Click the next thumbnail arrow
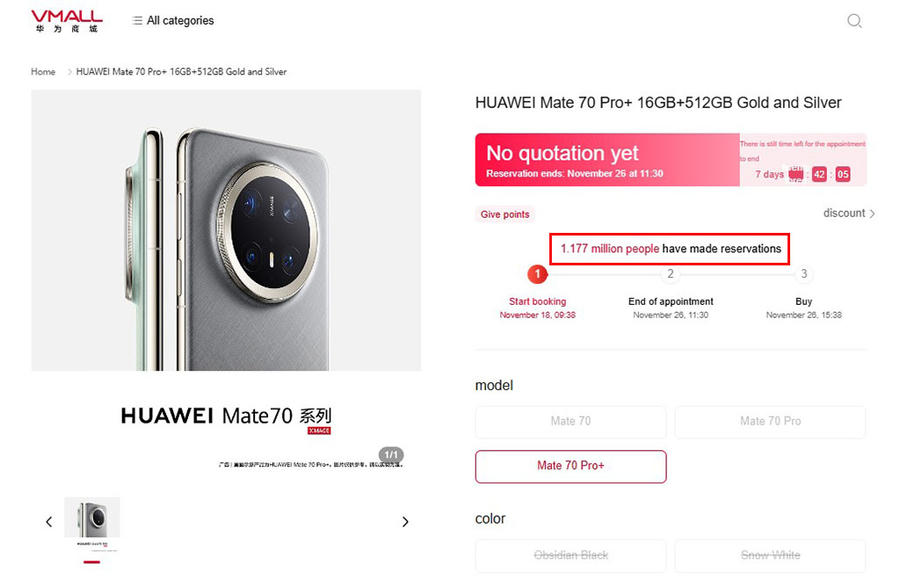Viewport: 900px width, 580px height. click(x=405, y=522)
